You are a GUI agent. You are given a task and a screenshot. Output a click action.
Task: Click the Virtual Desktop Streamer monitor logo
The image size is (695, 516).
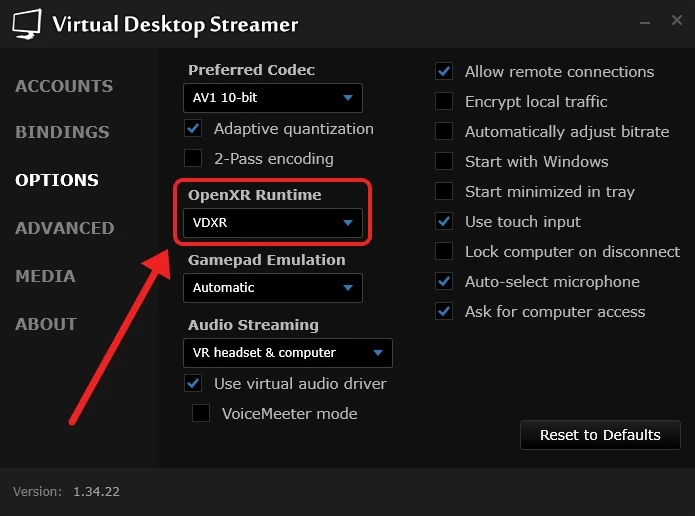tap(27, 24)
